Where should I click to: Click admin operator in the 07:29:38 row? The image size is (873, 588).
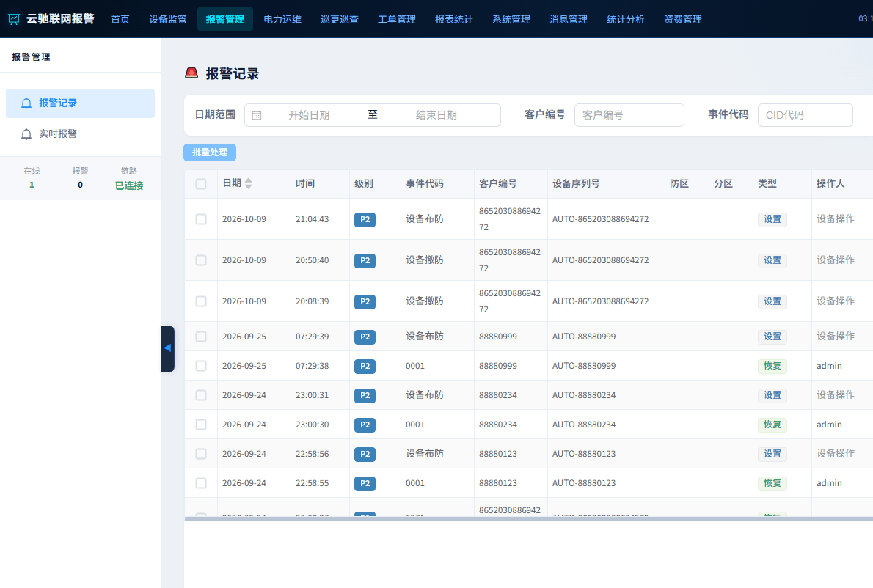(829, 366)
